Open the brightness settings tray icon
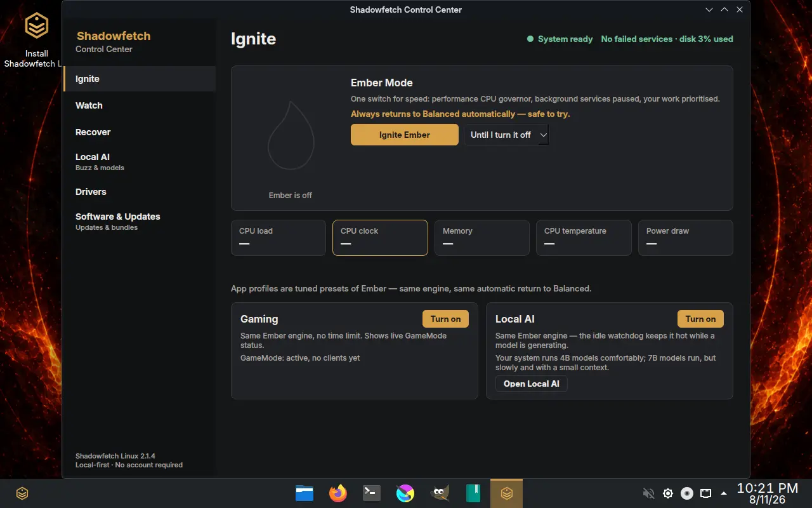This screenshot has height=508, width=812. pyautogui.click(x=667, y=493)
